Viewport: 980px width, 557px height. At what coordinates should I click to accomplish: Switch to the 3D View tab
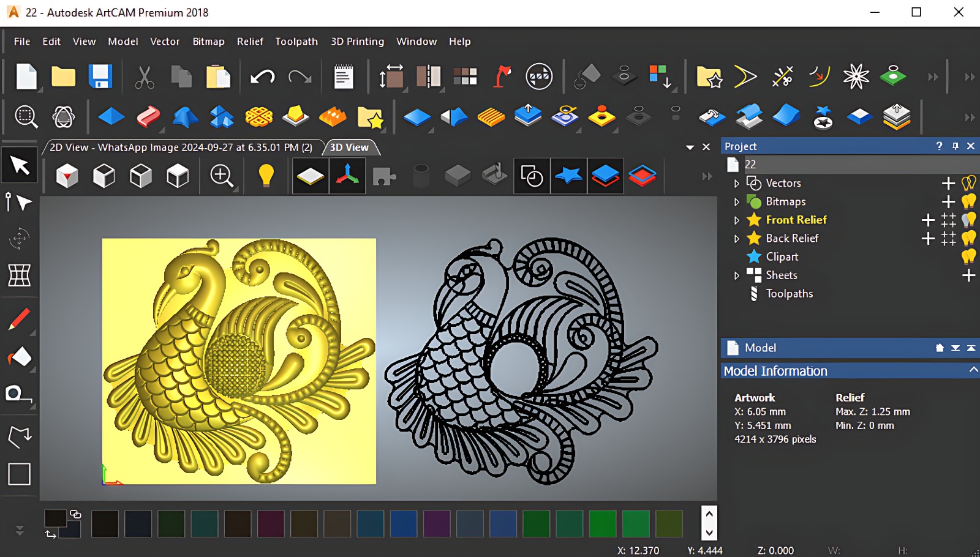point(349,148)
